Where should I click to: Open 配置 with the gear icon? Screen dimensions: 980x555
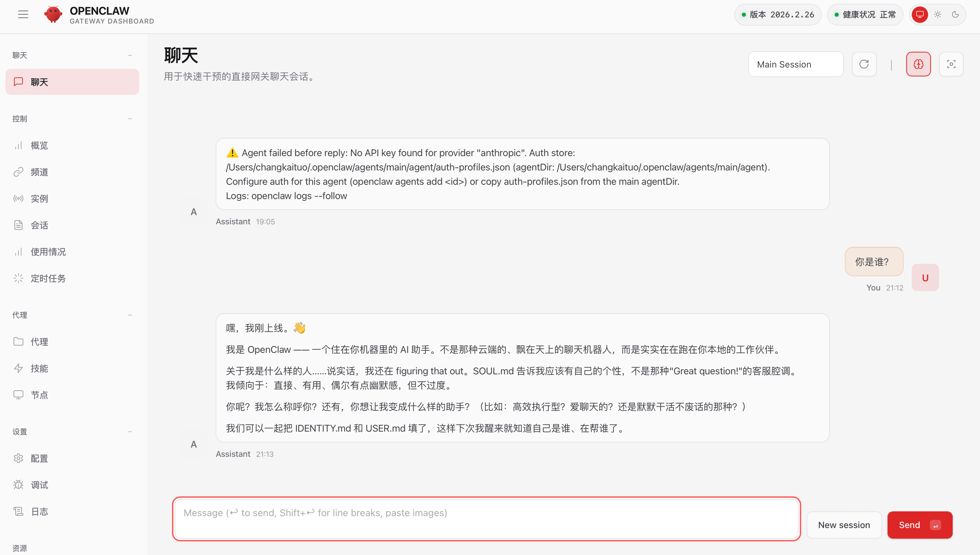coord(39,458)
